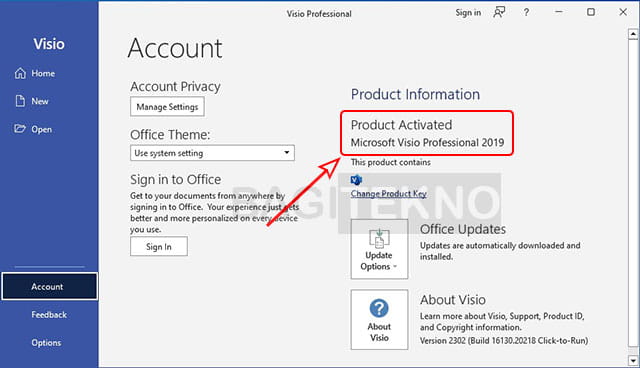Click the Version 2302 build text
Viewport: 640px width, 368px height.
point(504,340)
